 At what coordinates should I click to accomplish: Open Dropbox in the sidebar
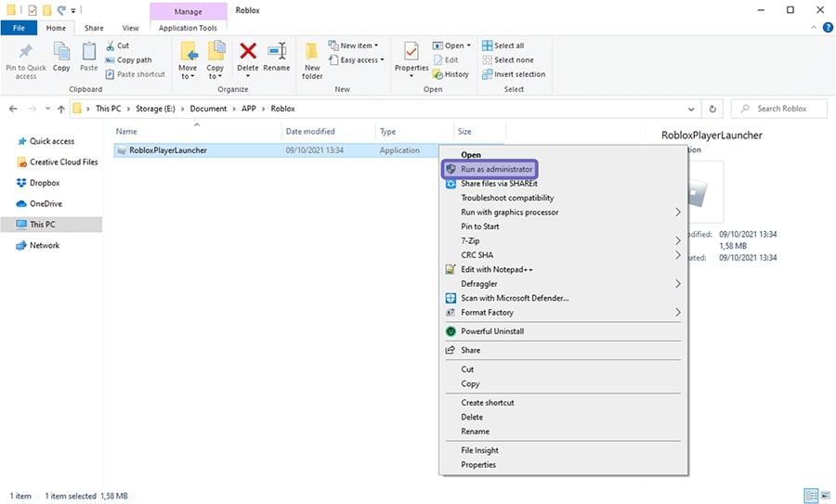[x=38, y=183]
